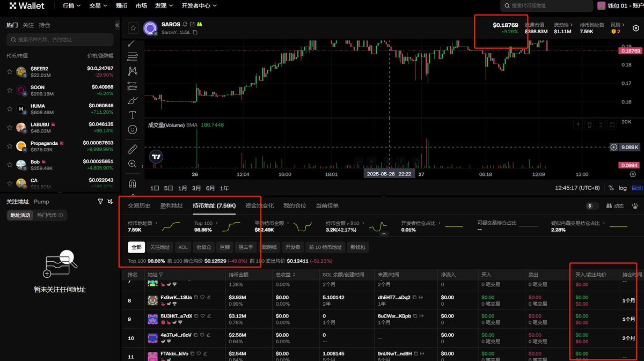
Task: Open the 开发者中心 dropdown menu
Action: (199, 6)
